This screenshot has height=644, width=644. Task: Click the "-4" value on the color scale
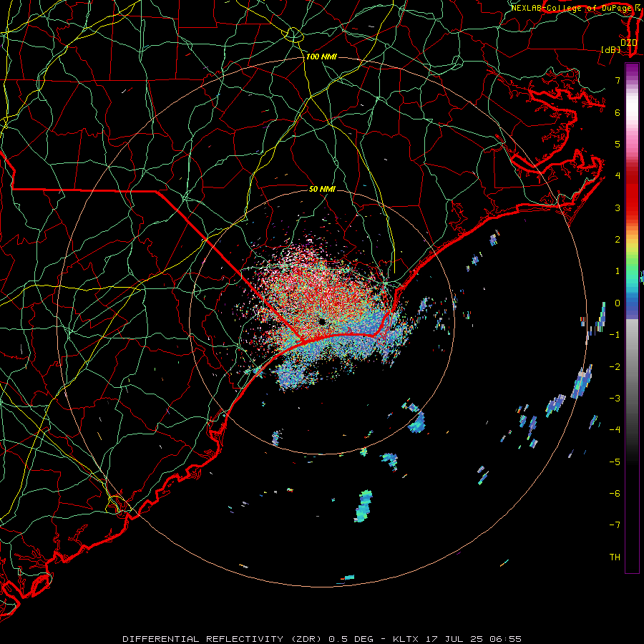[x=615, y=430]
